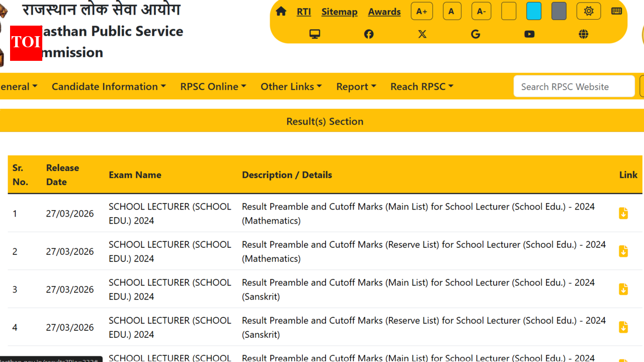Expand the Candidate Information dropdown
The image size is (644, 362).
[x=109, y=86]
